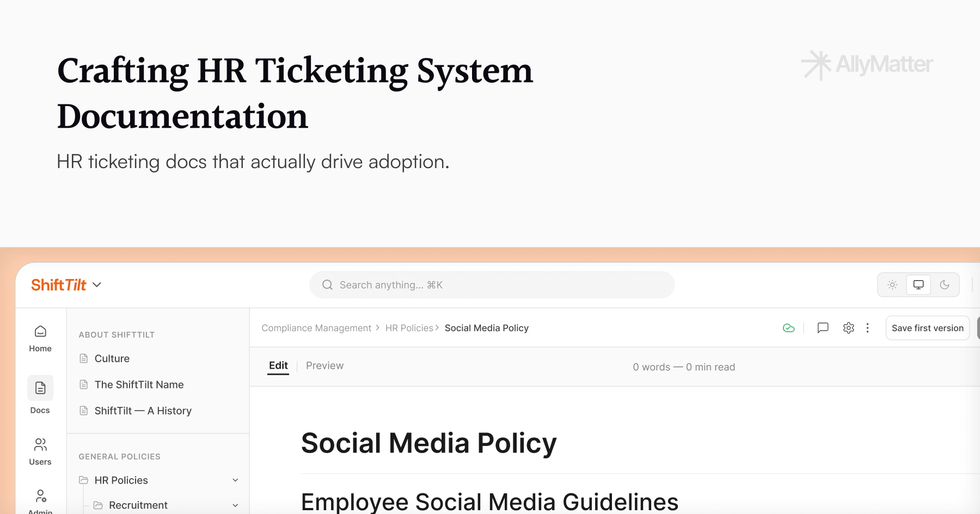Screen dimensions: 980x514
Task: Open the HR Policies folder
Action: (121, 480)
